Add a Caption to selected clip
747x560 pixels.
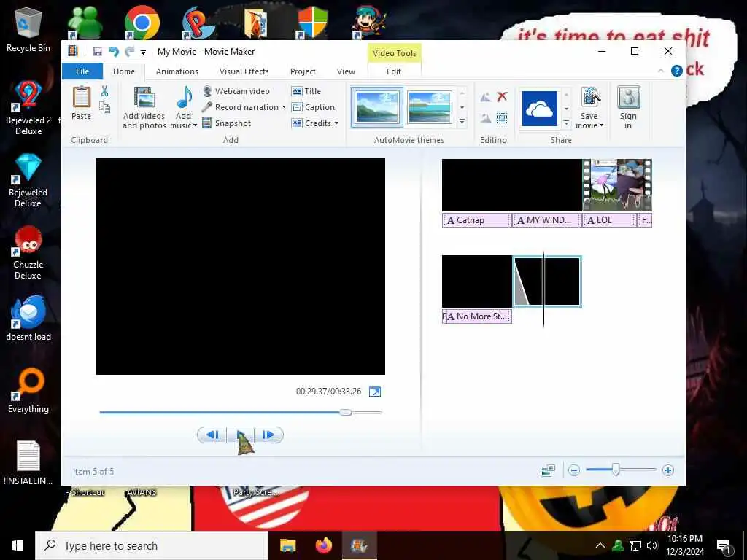click(314, 107)
